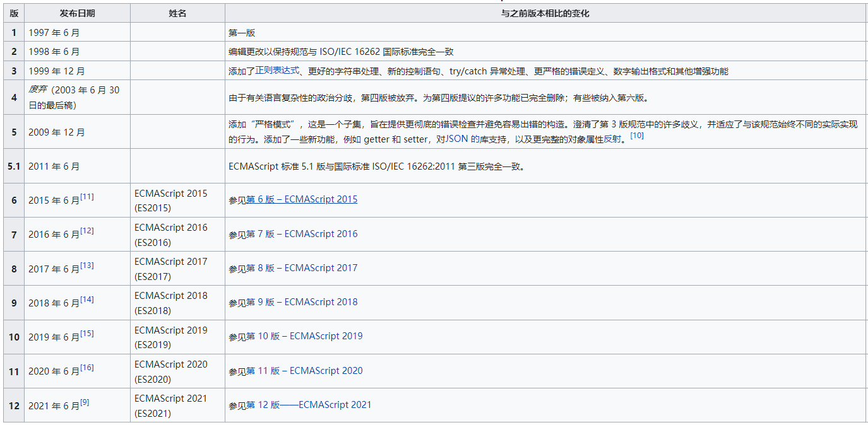Open footnote [14] beside 2018 年 6 月
Screen dimensions: 868x425
pos(87,299)
